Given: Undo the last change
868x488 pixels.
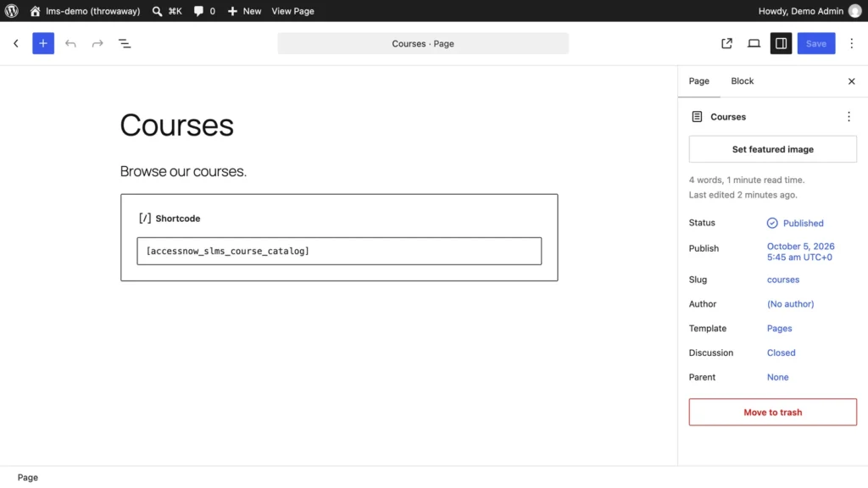Looking at the screenshot, I should tap(70, 43).
